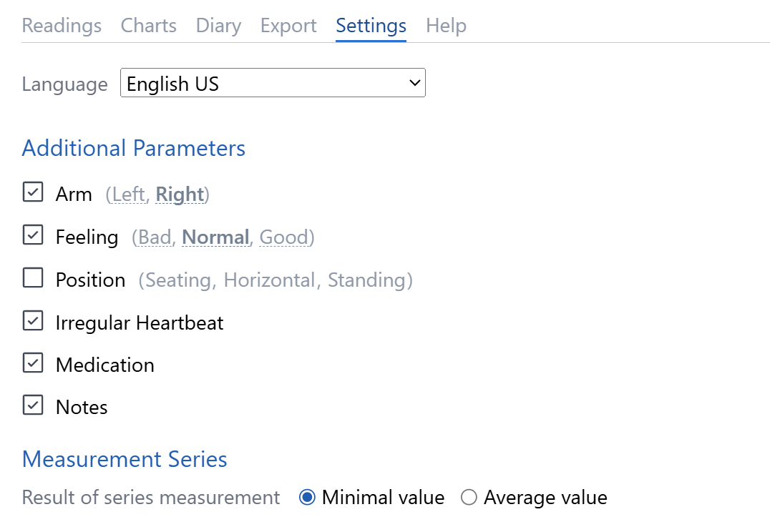770x532 pixels.
Task: Click the Right arm default link
Action: (180, 194)
